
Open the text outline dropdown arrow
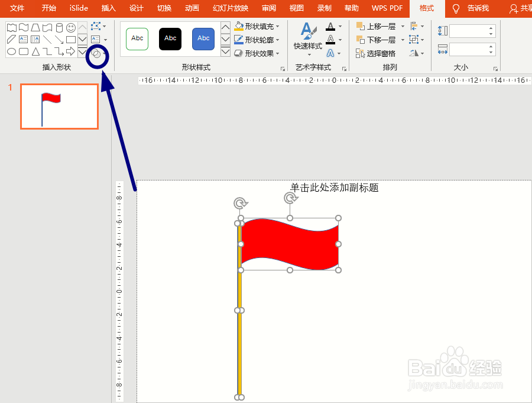340,40
